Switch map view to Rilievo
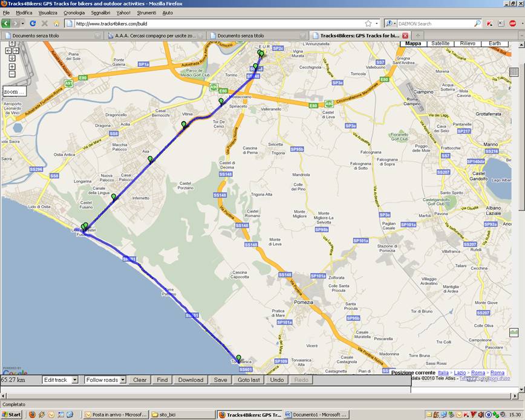This screenshot has width=525, height=420. (x=468, y=44)
